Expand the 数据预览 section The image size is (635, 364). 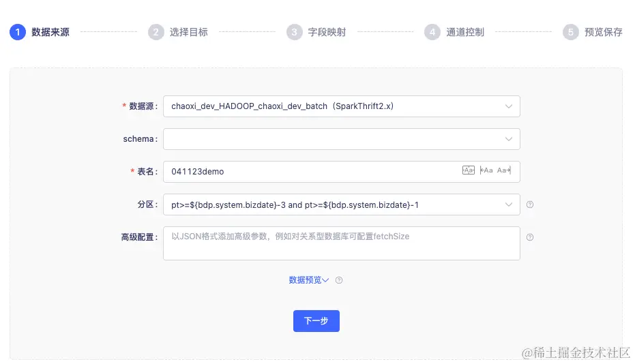(308, 280)
